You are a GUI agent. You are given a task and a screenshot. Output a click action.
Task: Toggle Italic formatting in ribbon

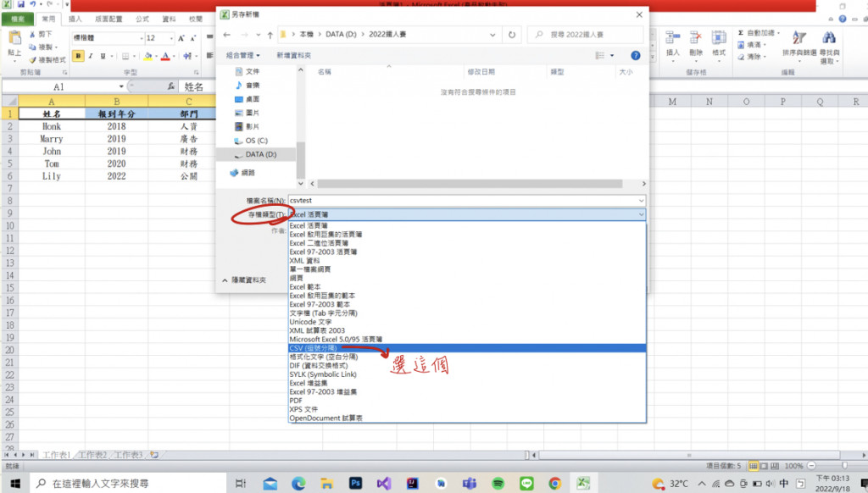click(90, 56)
